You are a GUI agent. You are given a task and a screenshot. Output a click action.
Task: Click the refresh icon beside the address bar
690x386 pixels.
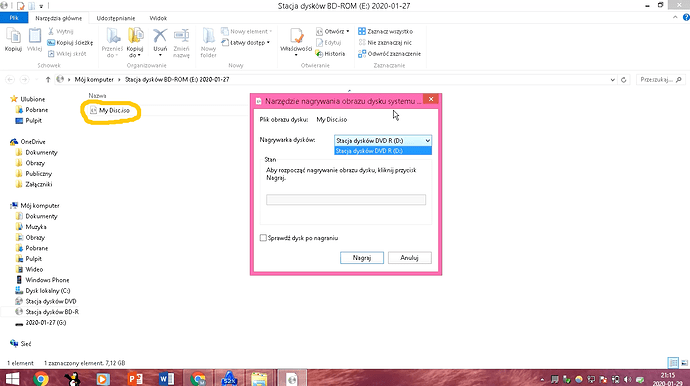pyautogui.click(x=624, y=80)
